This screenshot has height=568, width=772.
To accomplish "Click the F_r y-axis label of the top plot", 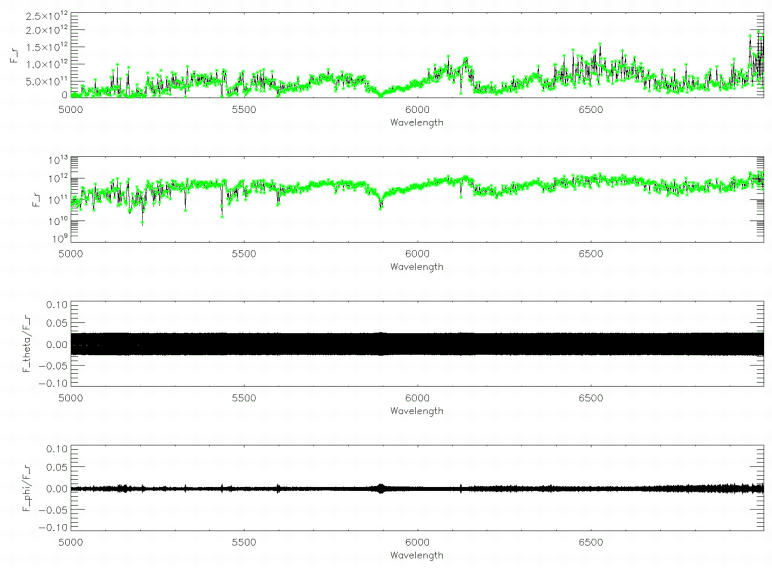I will pyautogui.click(x=12, y=55).
